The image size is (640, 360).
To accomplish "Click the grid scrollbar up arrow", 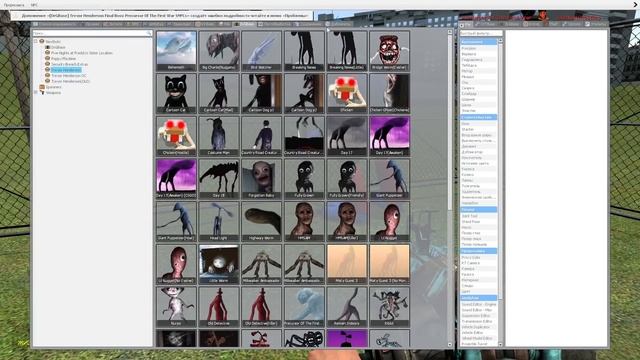I will coord(450,32).
